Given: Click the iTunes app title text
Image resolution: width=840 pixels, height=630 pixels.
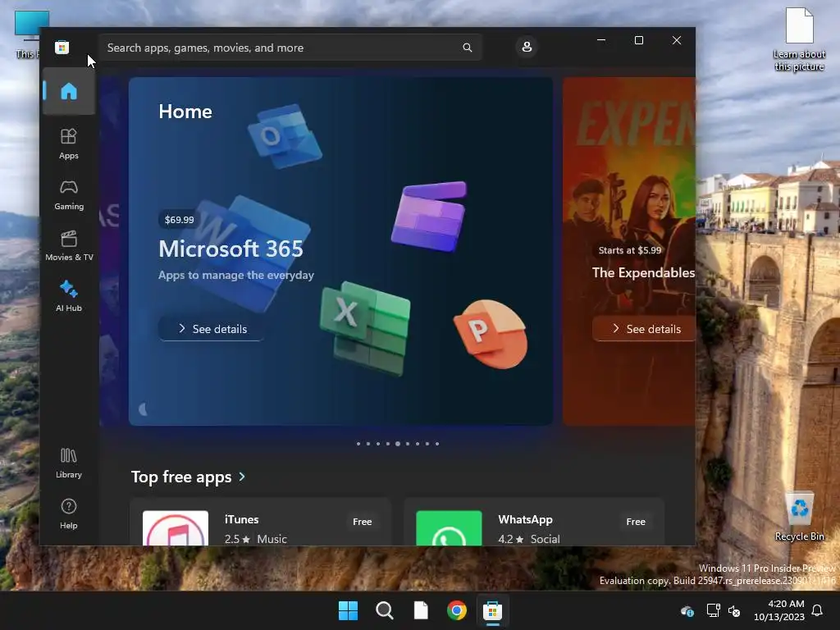Looking at the screenshot, I should pyautogui.click(x=242, y=519).
